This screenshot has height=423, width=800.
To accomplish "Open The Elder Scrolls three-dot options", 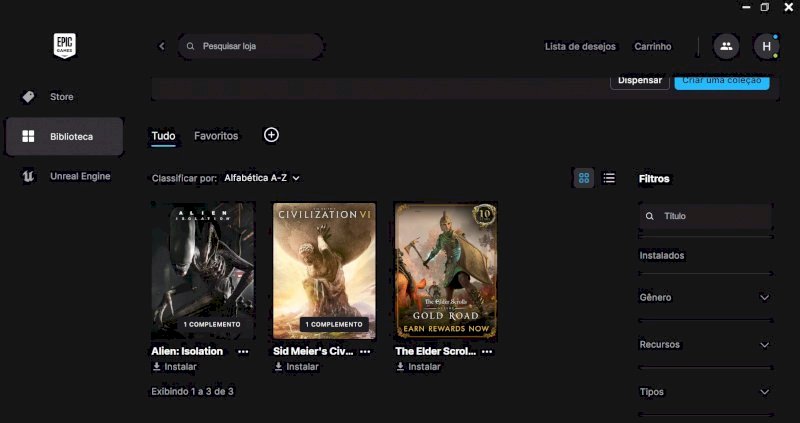I will click(x=487, y=352).
